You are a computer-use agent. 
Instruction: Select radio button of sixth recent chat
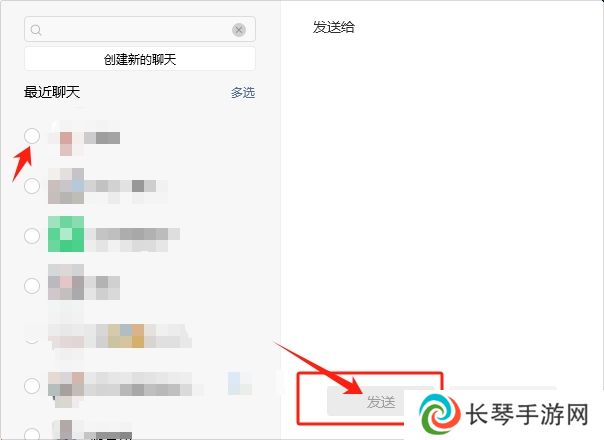32,385
